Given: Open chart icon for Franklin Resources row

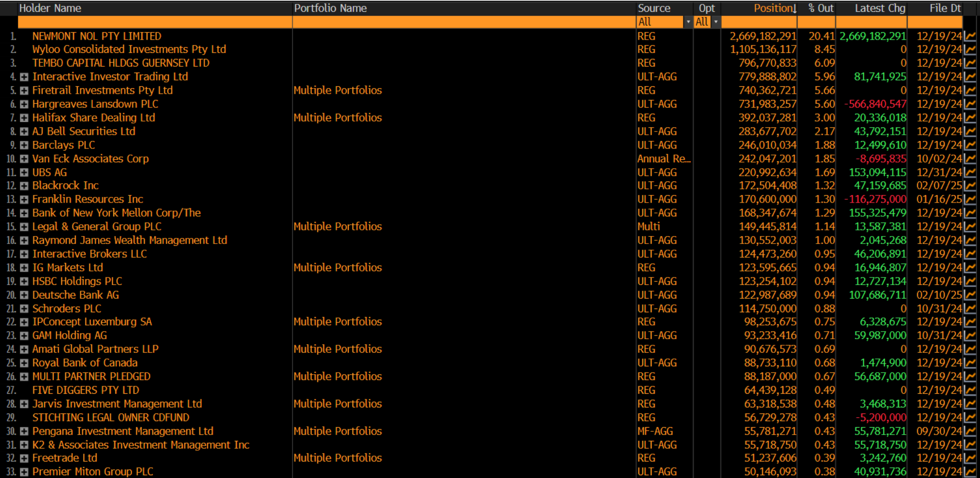Looking at the screenshot, I should [970, 200].
